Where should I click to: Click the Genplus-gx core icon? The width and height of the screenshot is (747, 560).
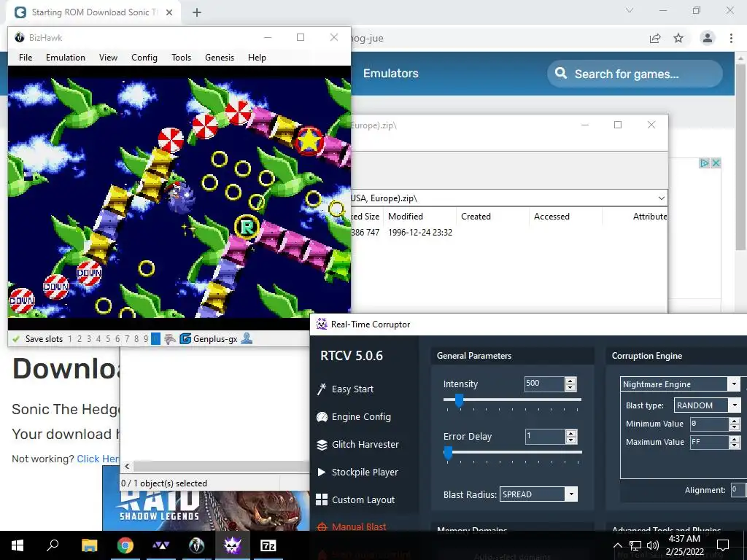[x=185, y=339]
